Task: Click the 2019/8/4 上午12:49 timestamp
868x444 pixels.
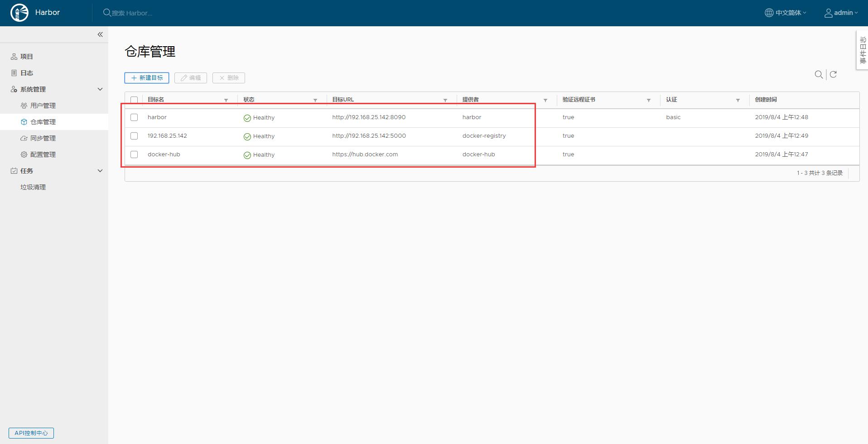Action: 781,136
